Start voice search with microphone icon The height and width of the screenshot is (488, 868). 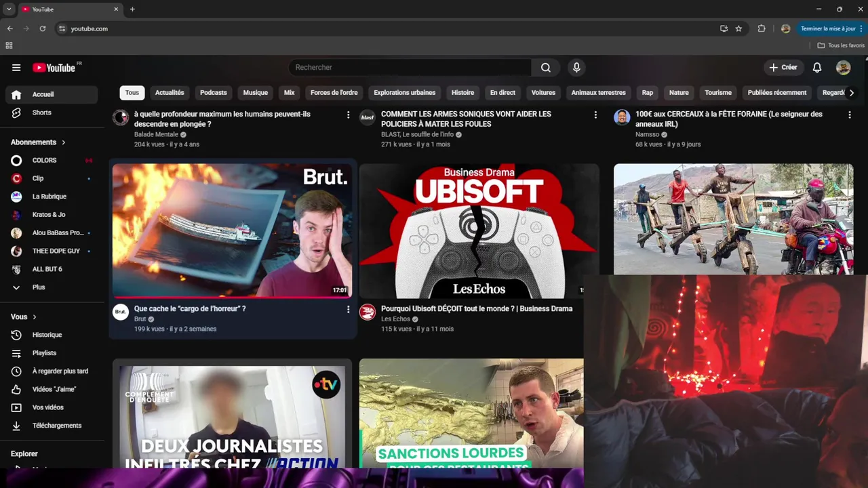coord(576,67)
